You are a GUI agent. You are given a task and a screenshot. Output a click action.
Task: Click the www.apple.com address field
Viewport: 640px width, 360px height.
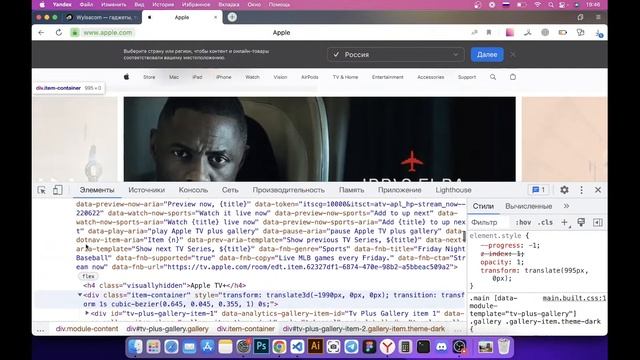[108, 33]
